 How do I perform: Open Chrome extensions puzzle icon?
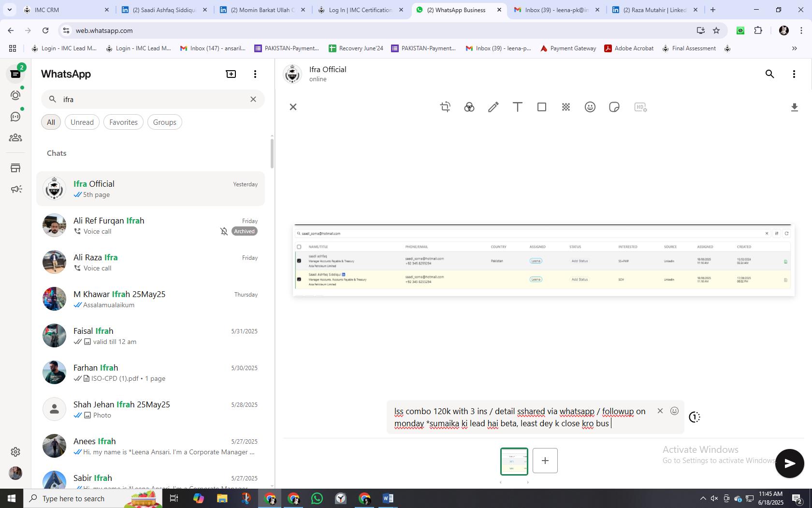tap(758, 30)
